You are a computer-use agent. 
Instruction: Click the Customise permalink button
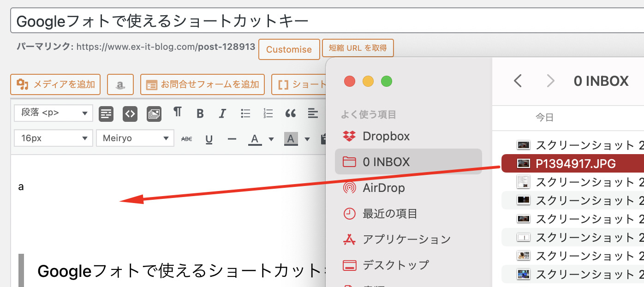click(x=289, y=49)
